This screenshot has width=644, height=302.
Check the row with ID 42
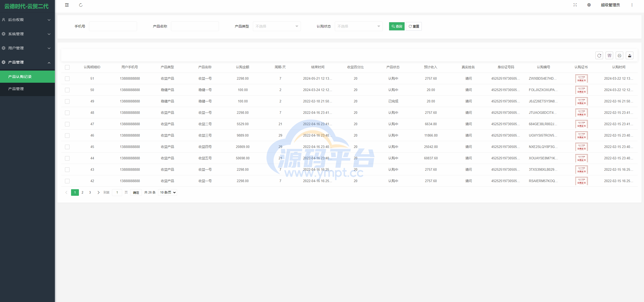pyautogui.click(x=67, y=181)
